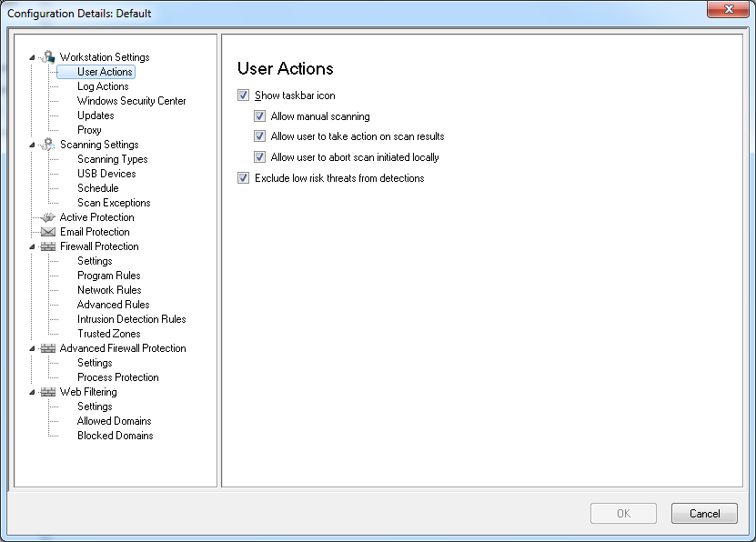Click the Firewall Protection brick wall icon
This screenshot has width=756, height=542.
pos(48,246)
